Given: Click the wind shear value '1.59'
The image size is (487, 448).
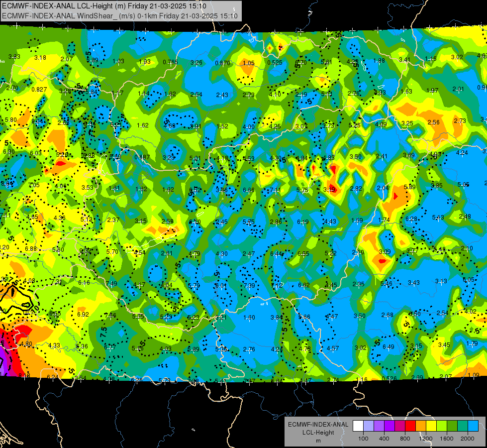Looking at the screenshot, I should [357, 221].
